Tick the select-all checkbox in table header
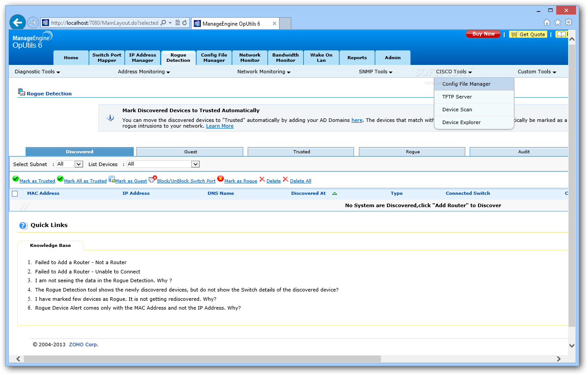The width and height of the screenshot is (588, 375). click(15, 193)
